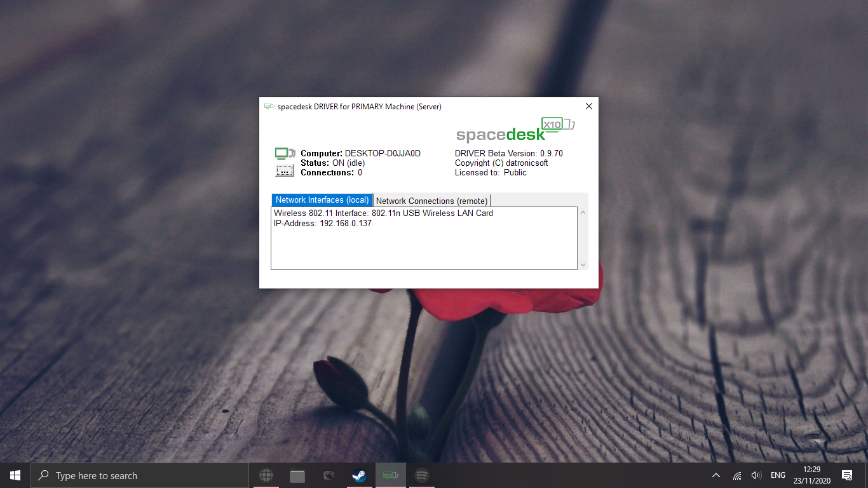Screen dimensions: 868x488
Task: Switch to Network Interfaces (local) tab
Action: (322, 200)
